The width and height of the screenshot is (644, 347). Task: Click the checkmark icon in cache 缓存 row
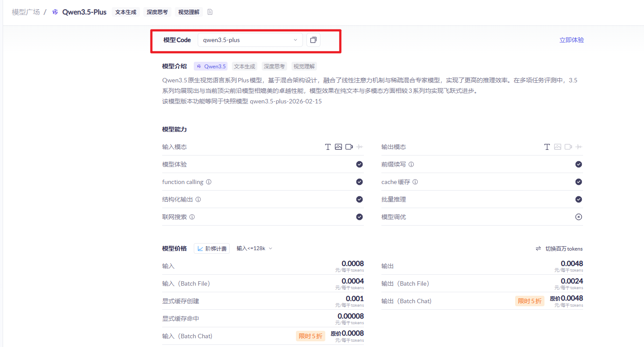579,182
